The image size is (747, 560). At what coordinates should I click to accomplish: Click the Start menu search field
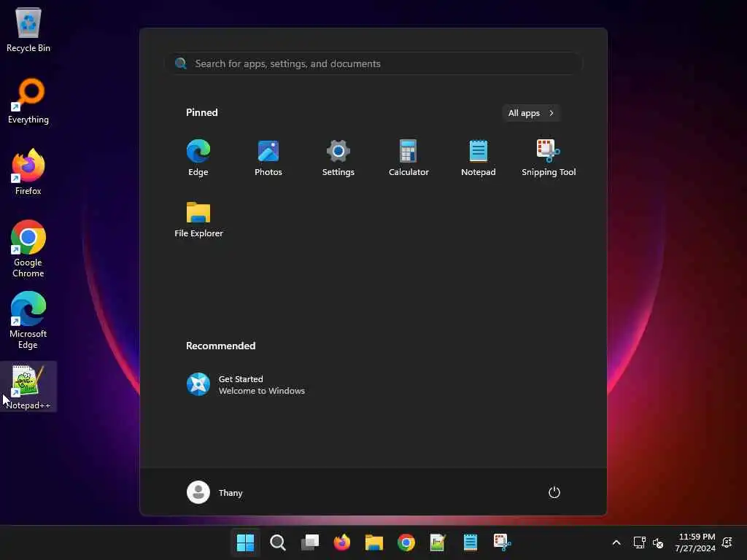(373, 63)
